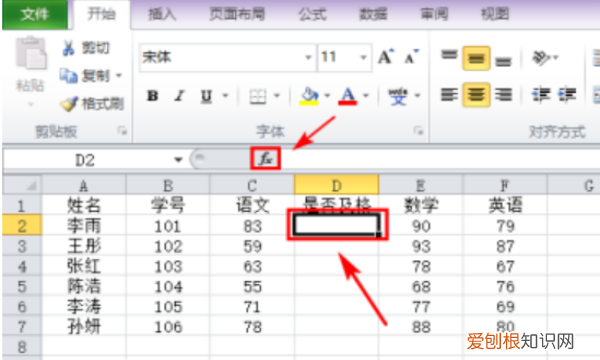600x360 pixels.
Task: Click the cell with value 67
Action: (505, 266)
